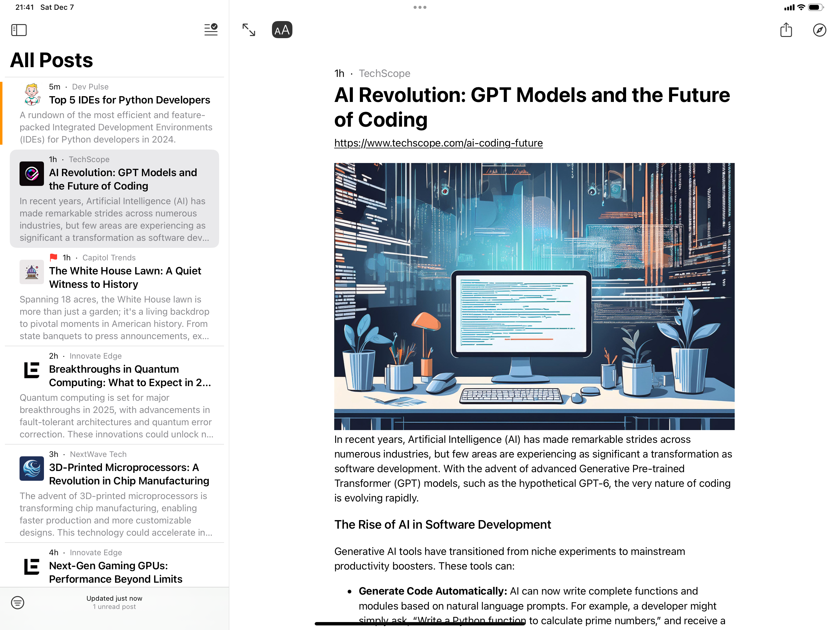Check the battery status icon

click(816, 7)
